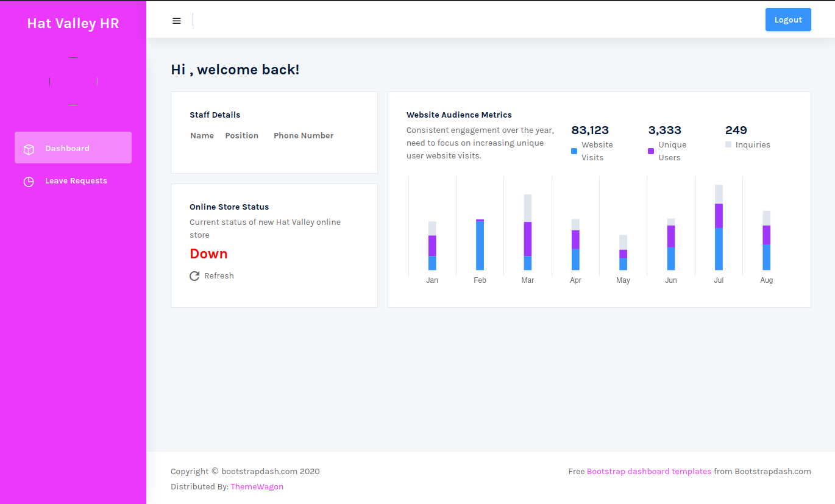Click the blue Website Visits legend square
The height and width of the screenshot is (504, 835).
click(574, 151)
